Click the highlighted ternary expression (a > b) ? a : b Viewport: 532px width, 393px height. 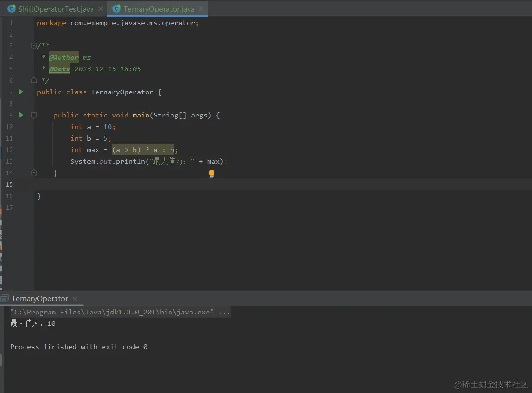pos(143,150)
